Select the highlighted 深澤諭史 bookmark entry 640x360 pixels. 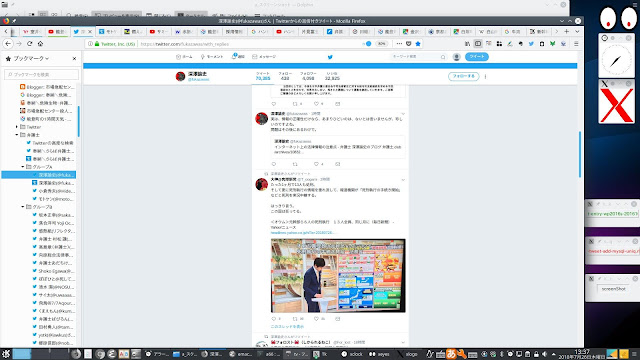[39, 175]
